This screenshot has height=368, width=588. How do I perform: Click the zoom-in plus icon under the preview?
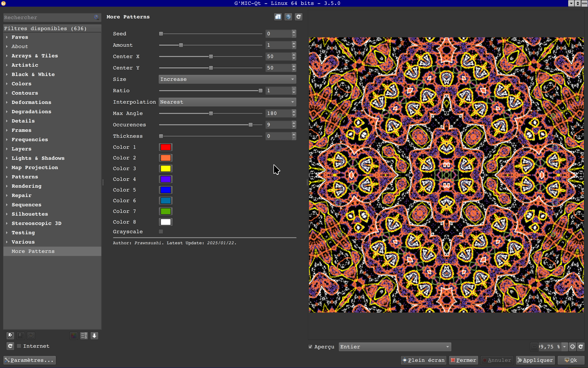click(572, 347)
